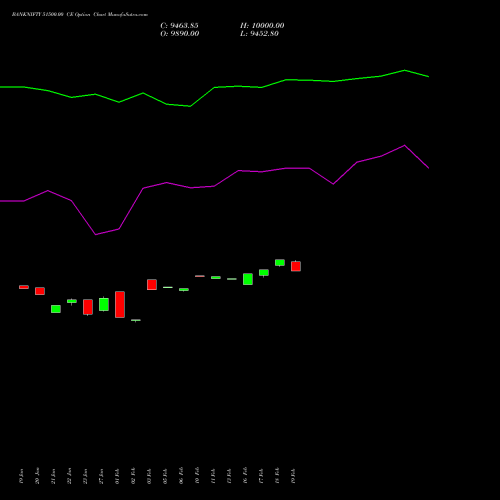This screenshot has width=500, height=500.
Task: Click the '20 Jan' date axis label
Action: click(x=38, y=476)
